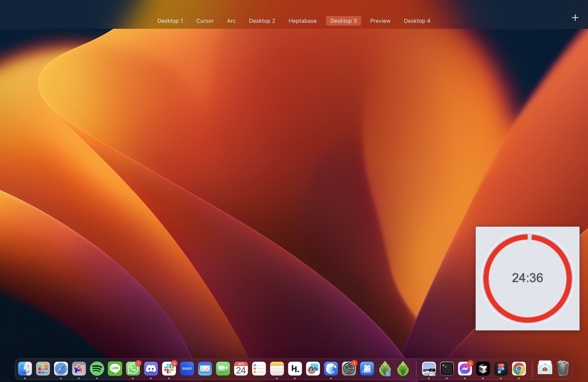
Task: Open the Terminal app icon
Action: [x=447, y=369]
